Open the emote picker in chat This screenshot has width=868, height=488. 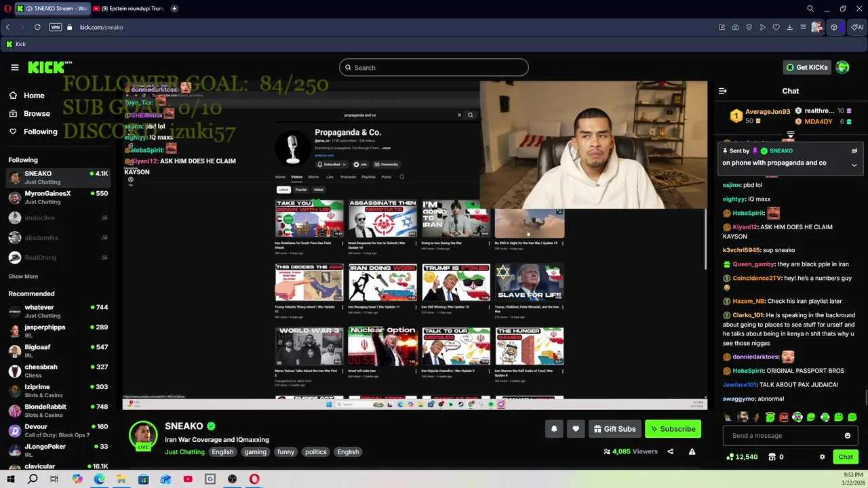pos(847,436)
